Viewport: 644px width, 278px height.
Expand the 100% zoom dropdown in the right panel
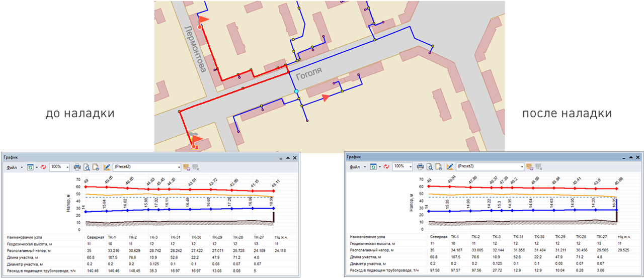411,166
